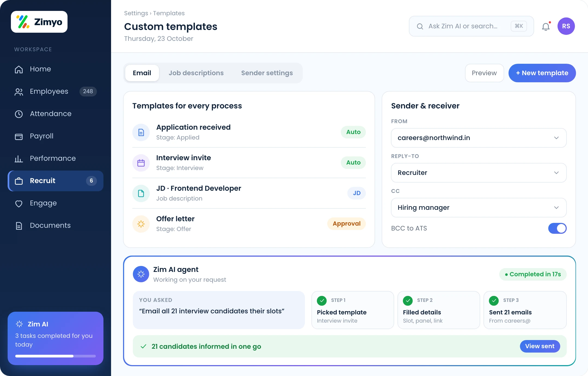Click the search magnifier icon
Screen dimensions: 588x376
[x=420, y=26]
